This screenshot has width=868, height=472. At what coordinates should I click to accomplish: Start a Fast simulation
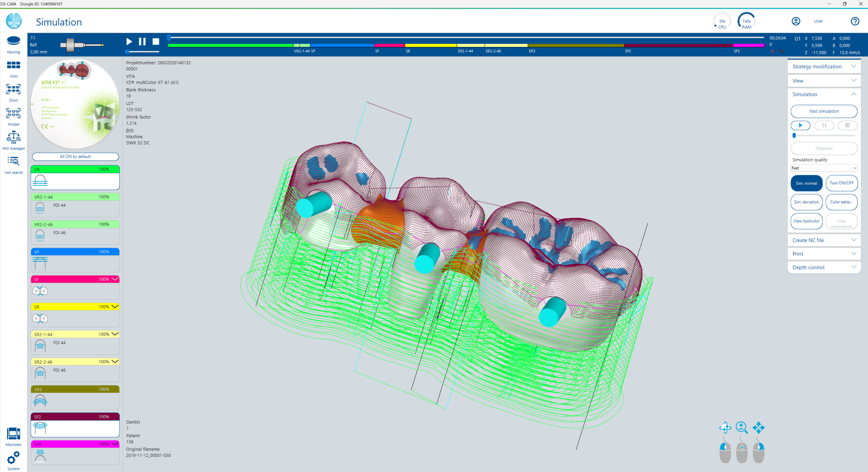pyautogui.click(x=823, y=111)
